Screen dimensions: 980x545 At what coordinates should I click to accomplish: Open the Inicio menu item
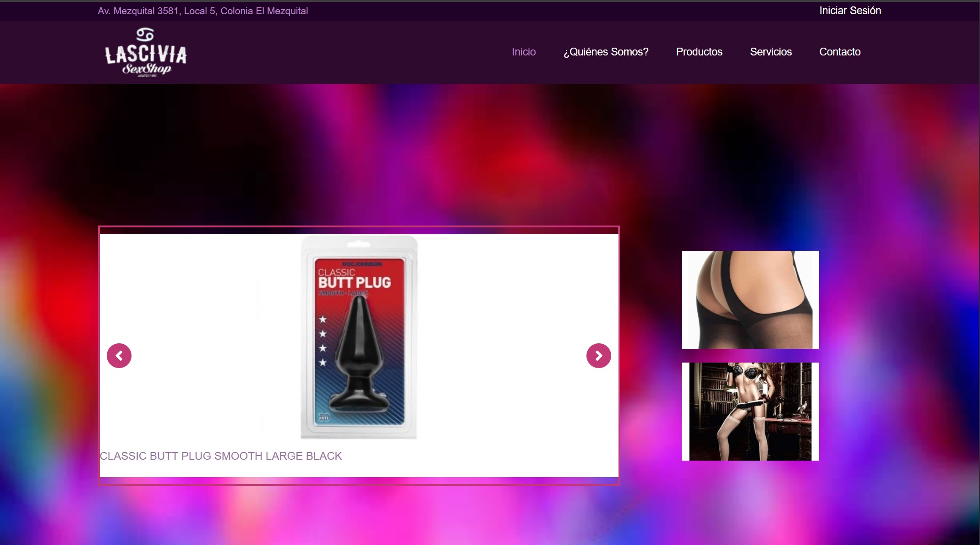pyautogui.click(x=524, y=52)
